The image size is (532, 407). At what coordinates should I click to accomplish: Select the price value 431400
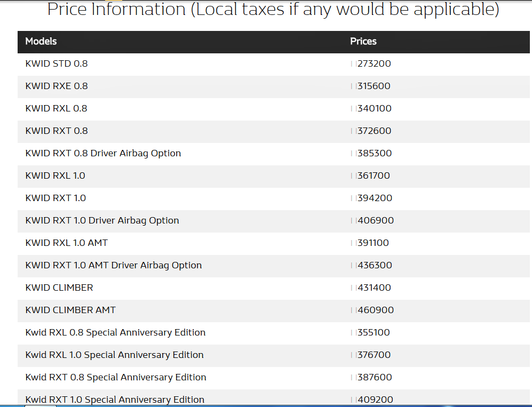pos(374,288)
